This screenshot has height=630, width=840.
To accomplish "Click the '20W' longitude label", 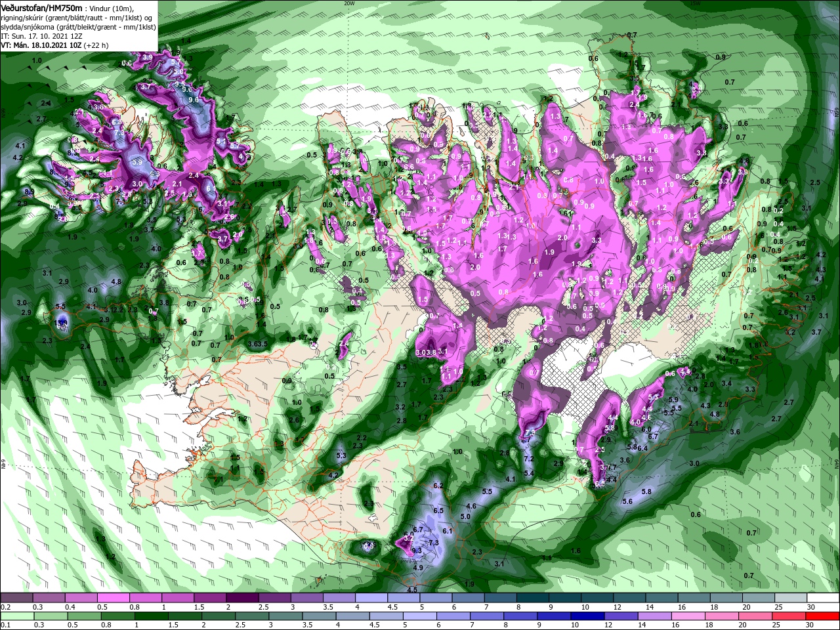I will click(x=348, y=3).
